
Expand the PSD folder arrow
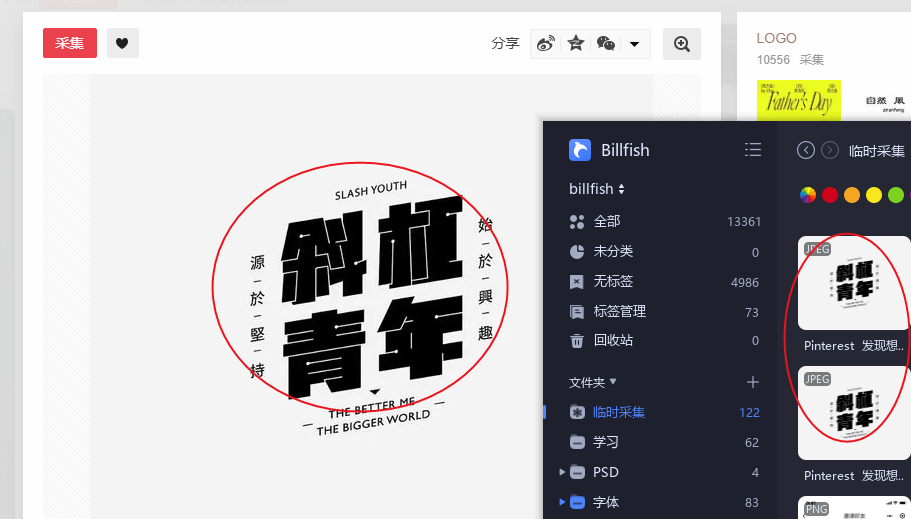[562, 472]
